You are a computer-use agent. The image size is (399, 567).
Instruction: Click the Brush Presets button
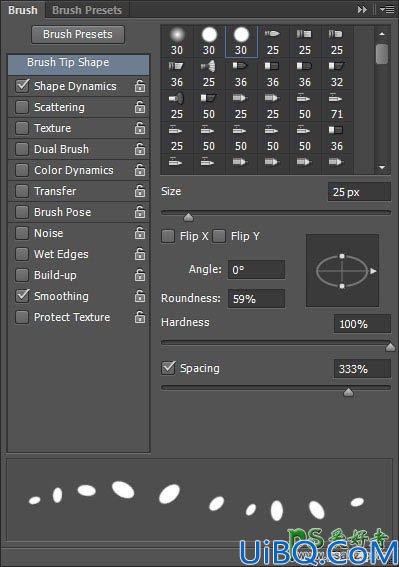(x=78, y=34)
